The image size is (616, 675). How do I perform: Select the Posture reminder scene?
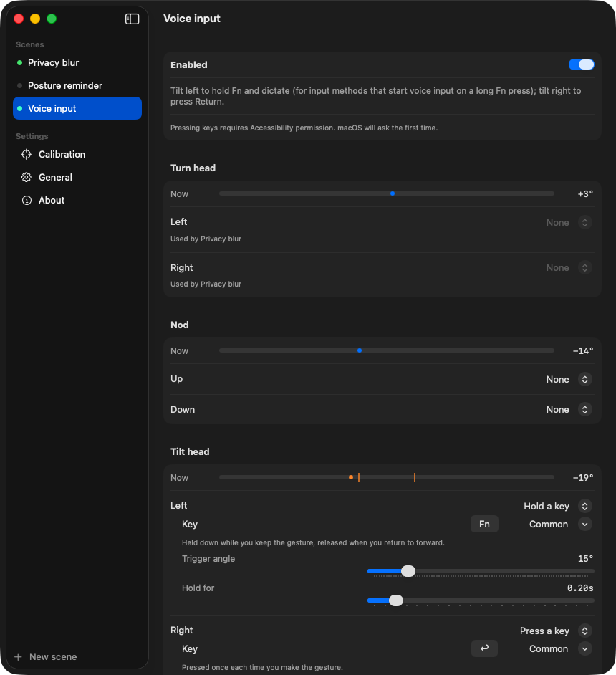pos(77,86)
